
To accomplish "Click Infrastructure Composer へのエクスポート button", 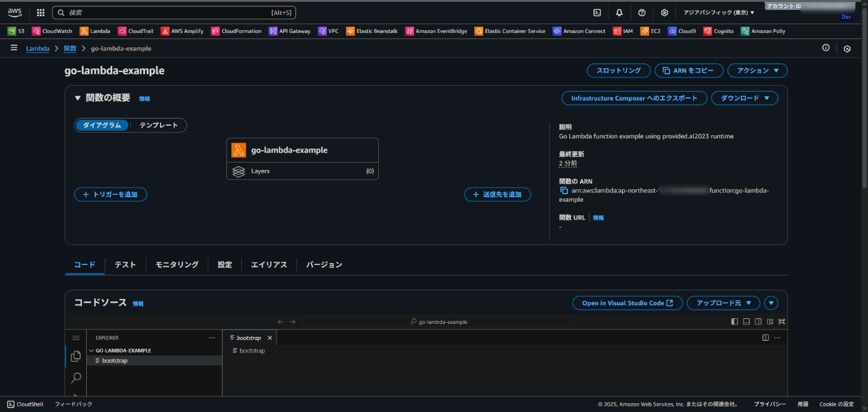I will (634, 98).
